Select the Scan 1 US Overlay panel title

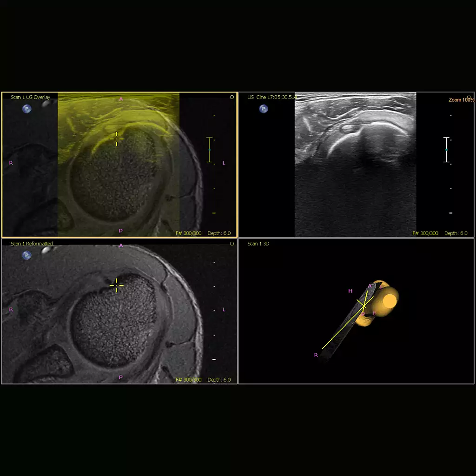tap(31, 97)
